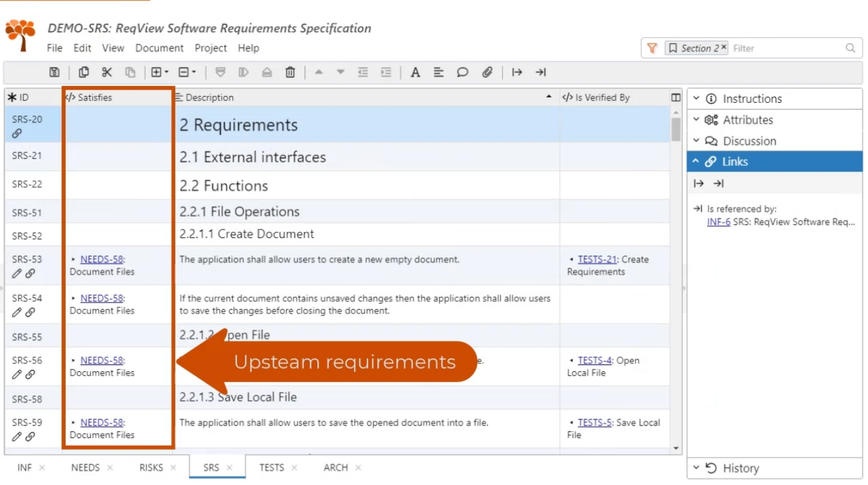Open the INF-6 reference link
868x485 pixels.
[719, 222]
